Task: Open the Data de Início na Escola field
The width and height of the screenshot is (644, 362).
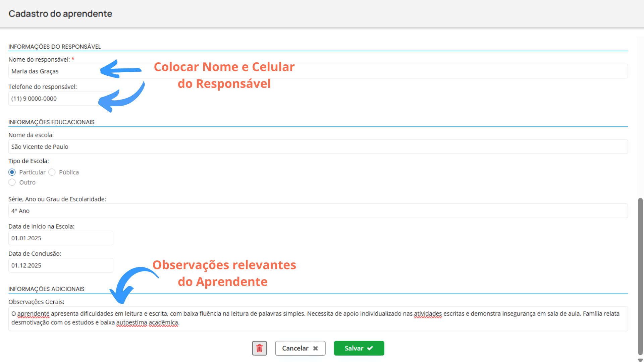Action: coord(61,238)
